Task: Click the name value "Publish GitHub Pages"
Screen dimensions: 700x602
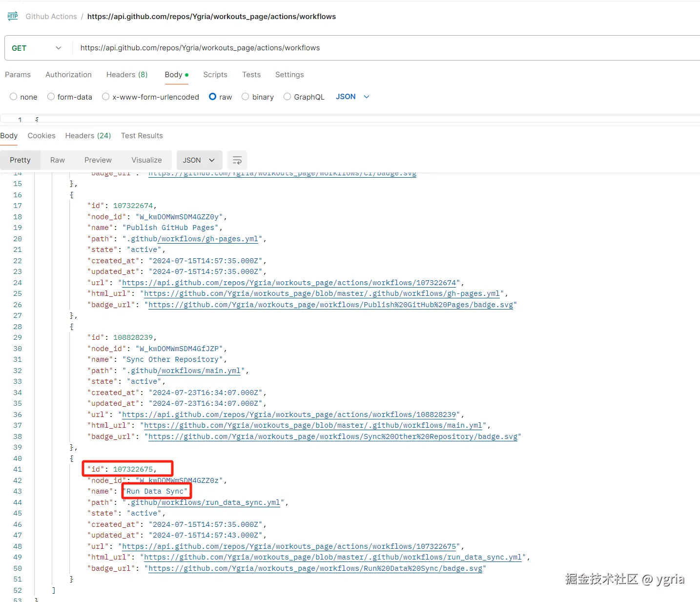Action: point(170,228)
